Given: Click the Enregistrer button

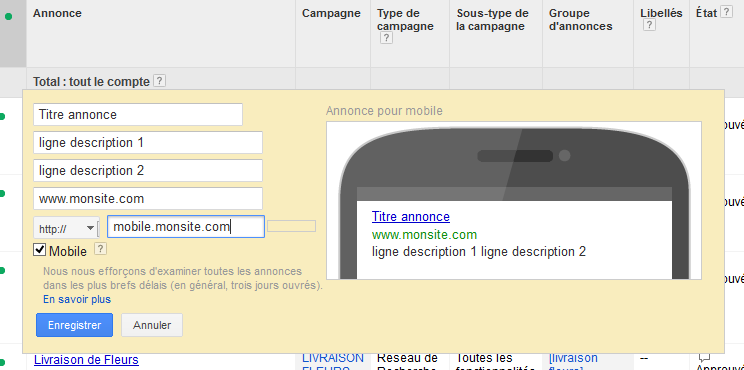Looking at the screenshot, I should (74, 325).
